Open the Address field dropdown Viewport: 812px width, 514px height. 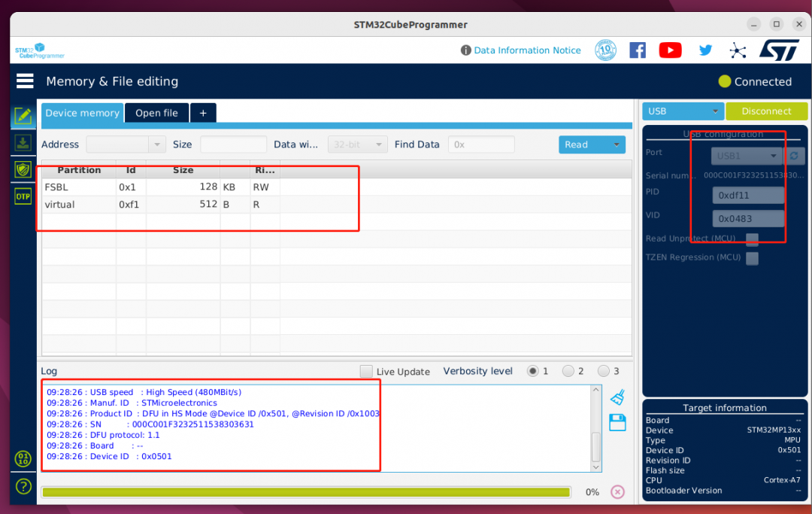156,144
